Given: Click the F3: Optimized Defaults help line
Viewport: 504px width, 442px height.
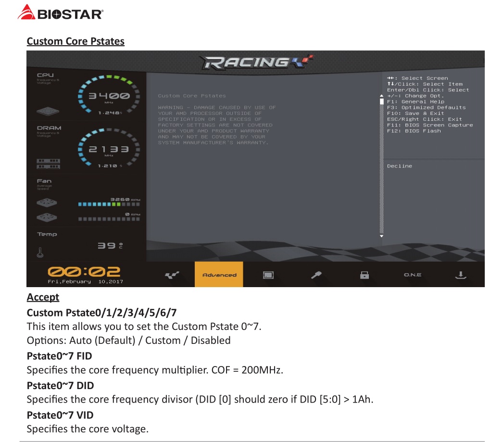Looking at the screenshot, I should 426,108.
